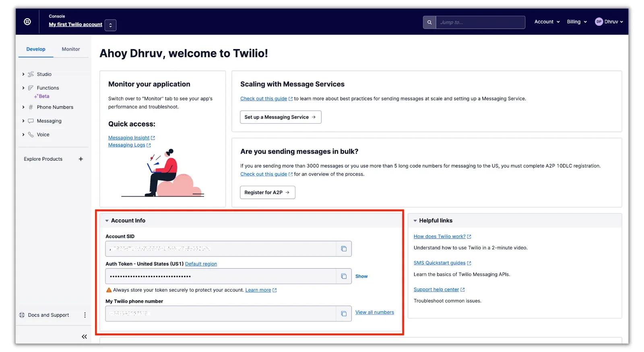Open the Billing dropdown menu
This screenshot has height=352, width=644.
[x=576, y=22]
